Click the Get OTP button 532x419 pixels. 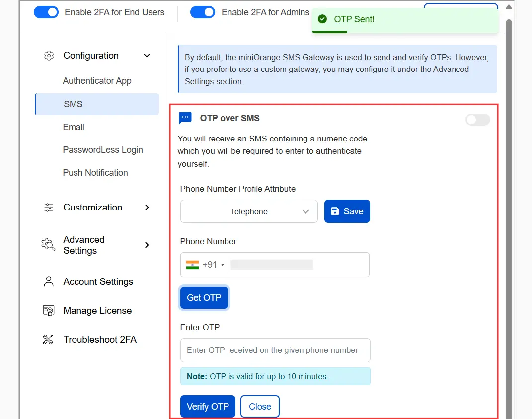[x=204, y=298]
